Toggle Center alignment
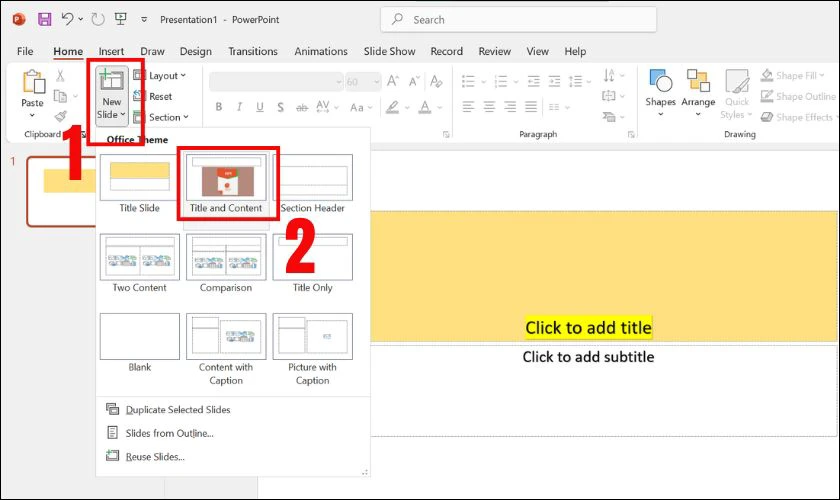 [489, 107]
